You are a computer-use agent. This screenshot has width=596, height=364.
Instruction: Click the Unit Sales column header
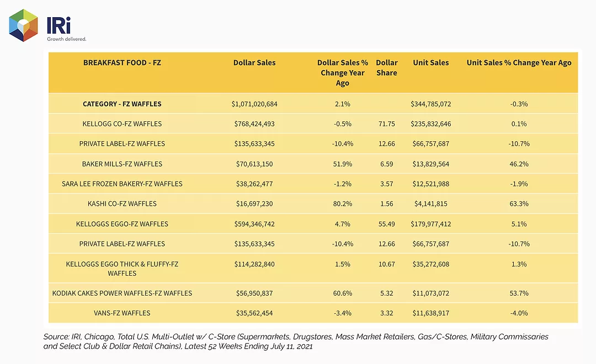coord(430,63)
